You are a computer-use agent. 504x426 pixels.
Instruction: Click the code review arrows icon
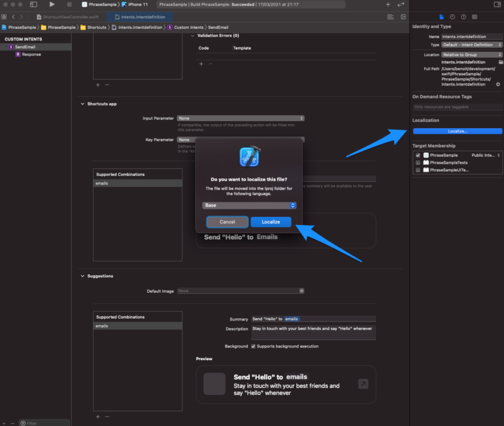(401, 4)
